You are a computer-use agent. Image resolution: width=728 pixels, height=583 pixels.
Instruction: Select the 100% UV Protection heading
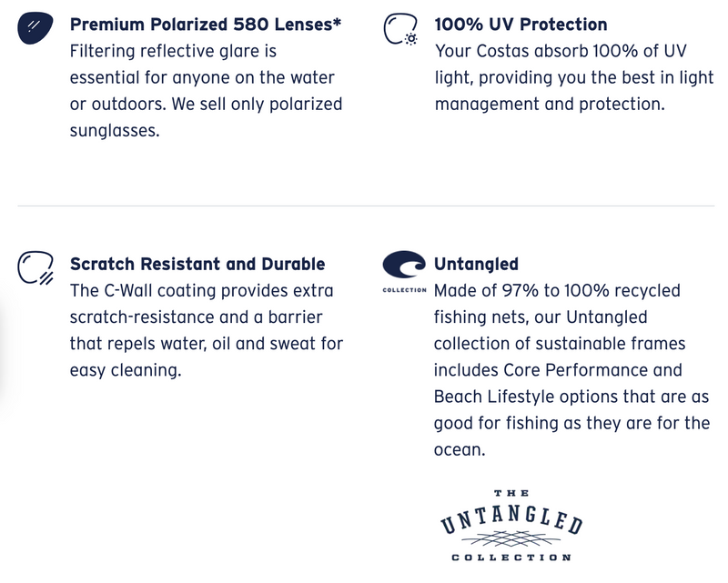521,25
